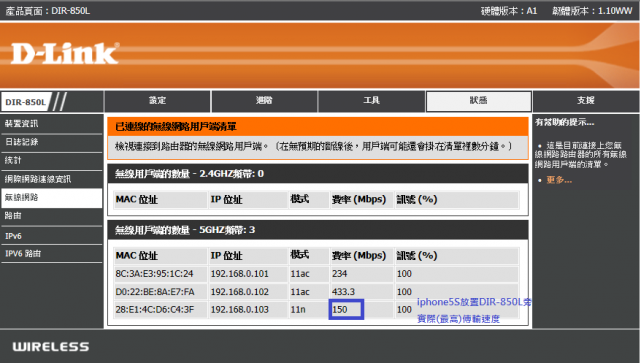Click MAC address 8C:3A:E3:95:1C:24
The width and height of the screenshot is (640, 363).
154,274
